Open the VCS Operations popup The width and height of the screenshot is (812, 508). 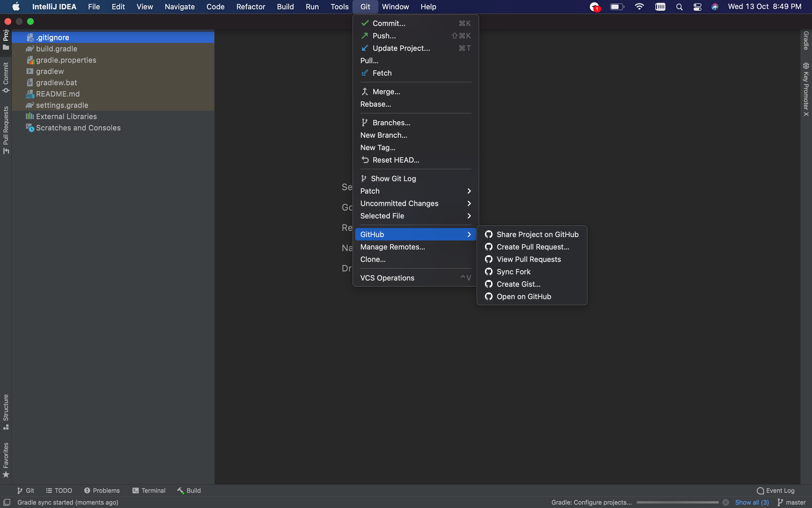(x=415, y=278)
